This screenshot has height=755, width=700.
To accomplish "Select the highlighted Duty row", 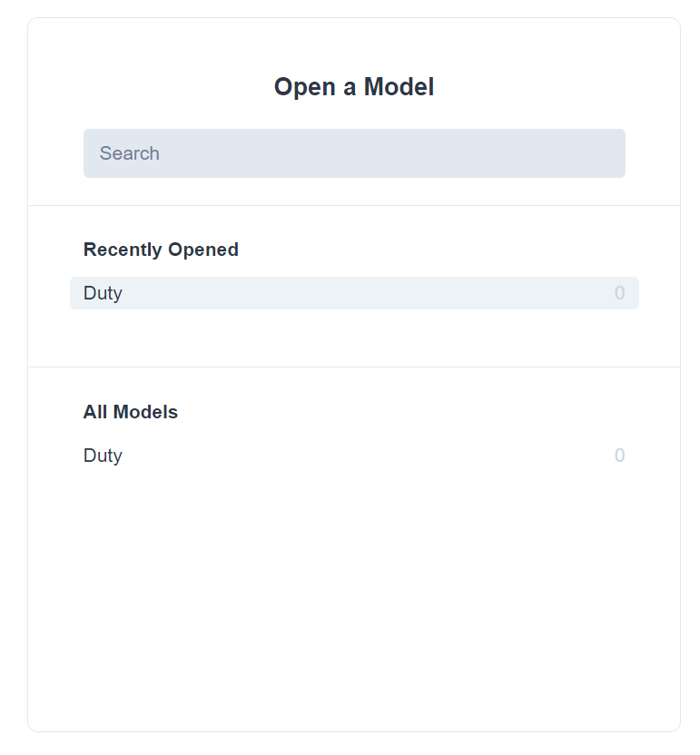I will [354, 293].
